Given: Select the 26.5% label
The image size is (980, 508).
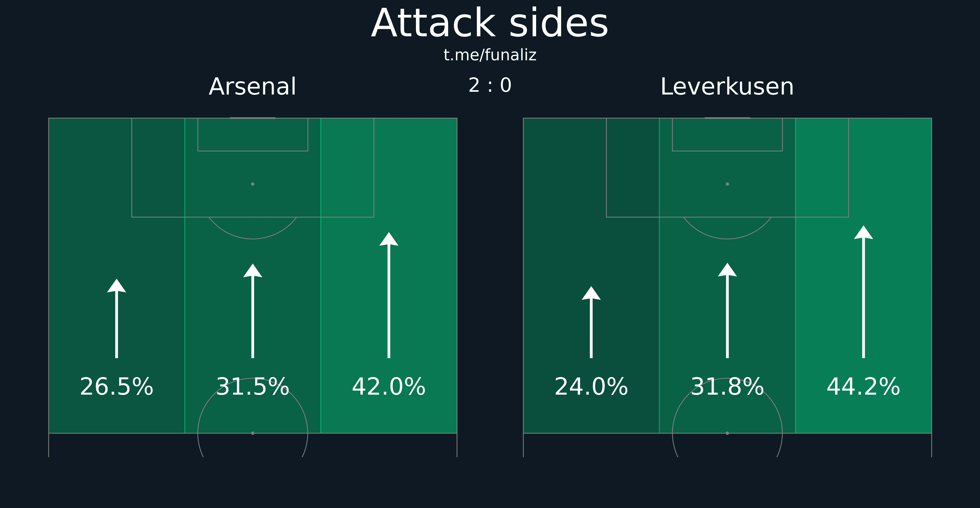Looking at the screenshot, I should pos(116,387).
